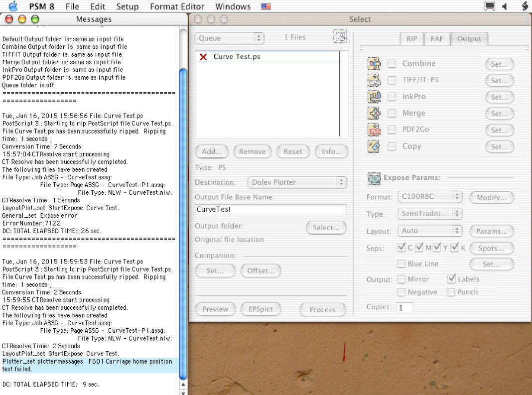Click the Copies input field
The height and width of the screenshot is (395, 532).
[405, 307]
